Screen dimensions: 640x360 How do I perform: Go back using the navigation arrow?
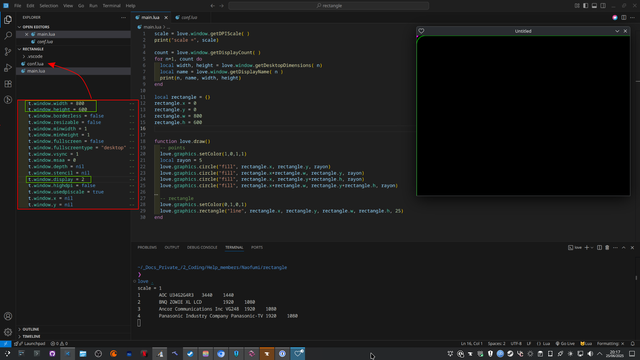212,6
